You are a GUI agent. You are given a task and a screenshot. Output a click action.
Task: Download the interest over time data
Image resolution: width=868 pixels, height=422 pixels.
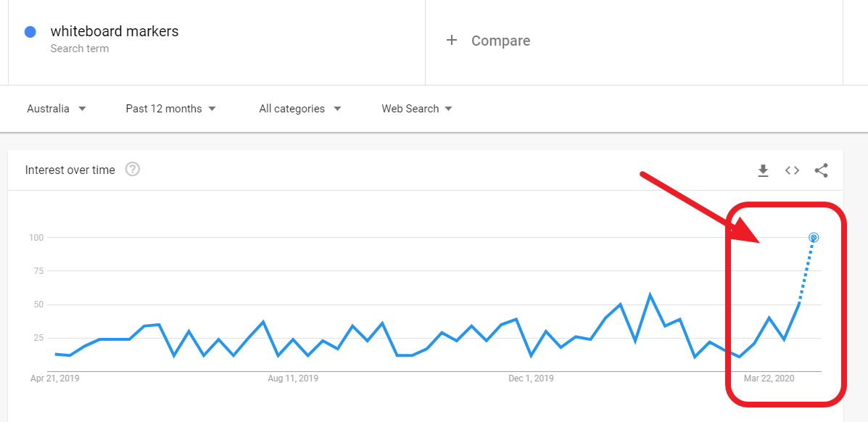763,170
